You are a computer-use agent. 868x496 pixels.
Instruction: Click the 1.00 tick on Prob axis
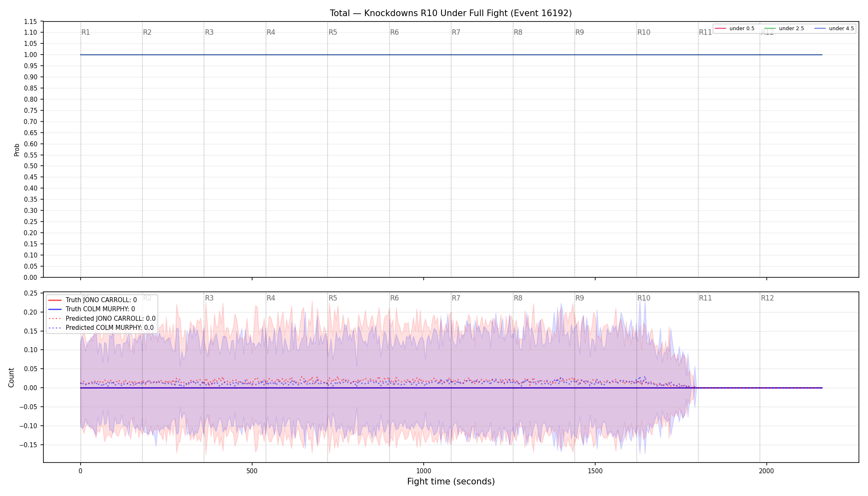(x=31, y=55)
